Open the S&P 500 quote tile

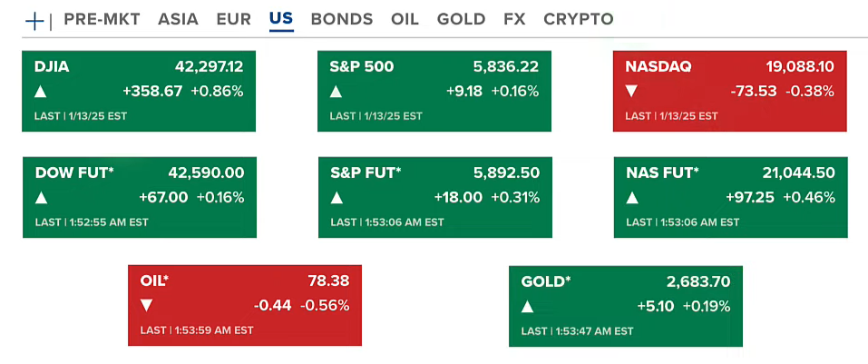pyautogui.click(x=434, y=91)
